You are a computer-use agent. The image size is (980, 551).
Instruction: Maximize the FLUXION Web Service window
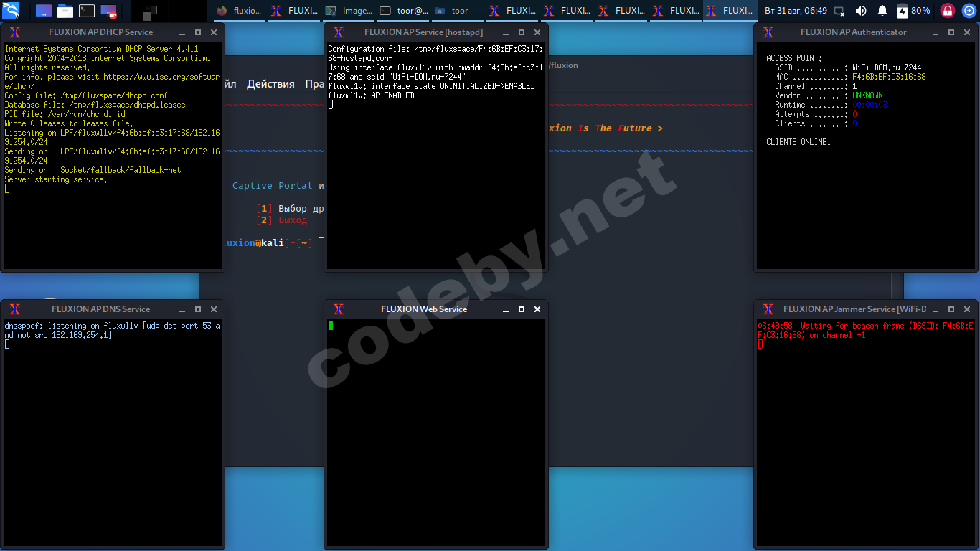[522, 309]
